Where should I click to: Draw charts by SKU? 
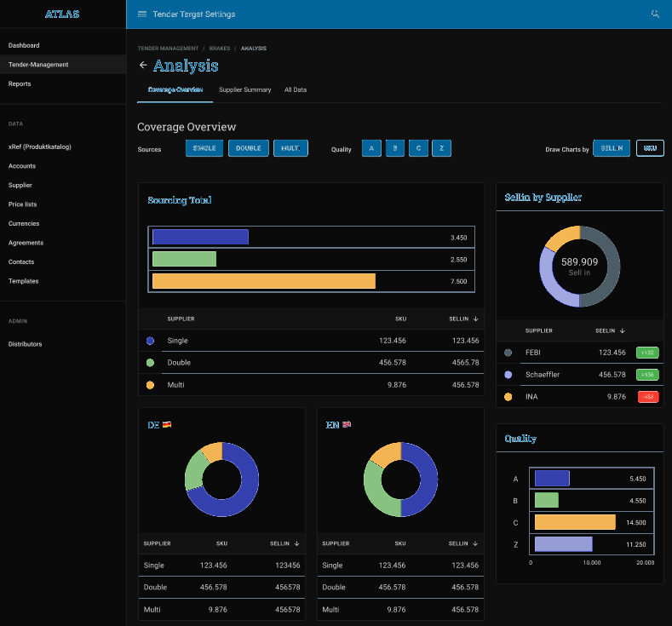650,148
